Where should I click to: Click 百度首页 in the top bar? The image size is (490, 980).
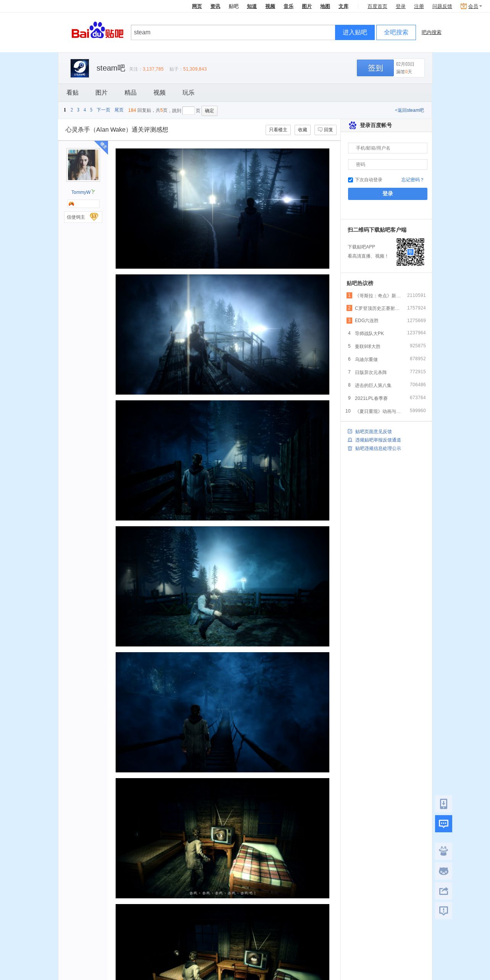point(377,6)
